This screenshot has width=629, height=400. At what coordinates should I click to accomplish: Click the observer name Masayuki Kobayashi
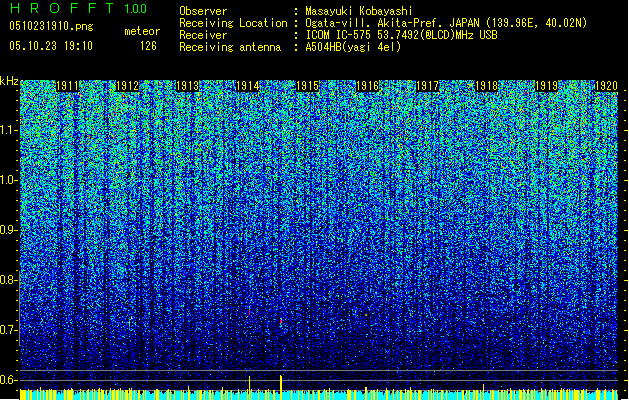[x=359, y=11]
